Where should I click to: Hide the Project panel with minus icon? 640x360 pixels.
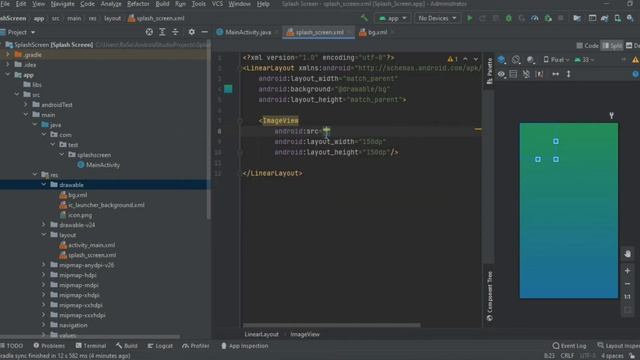coord(204,32)
